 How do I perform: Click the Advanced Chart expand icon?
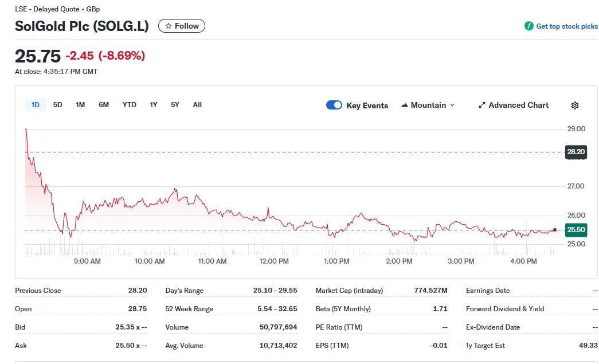[481, 105]
